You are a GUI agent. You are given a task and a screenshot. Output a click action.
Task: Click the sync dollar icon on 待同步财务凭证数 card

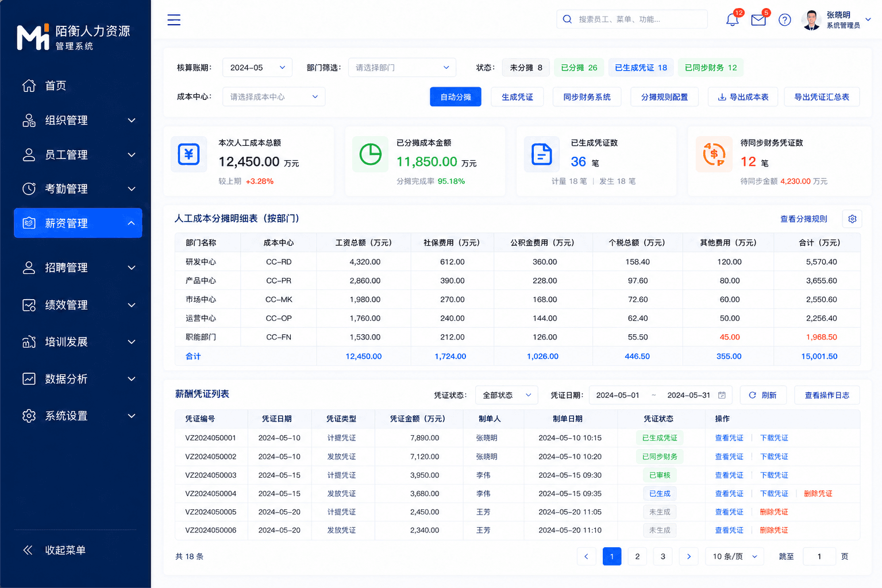tap(714, 154)
